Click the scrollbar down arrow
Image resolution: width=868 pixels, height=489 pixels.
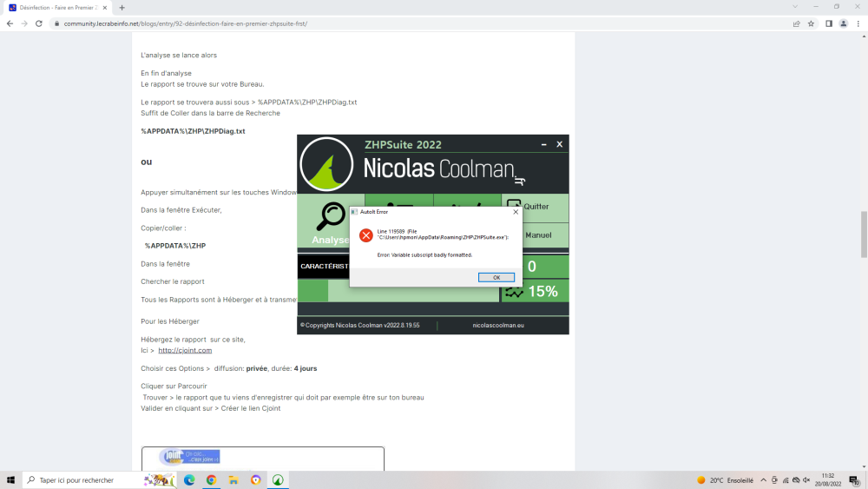click(864, 466)
